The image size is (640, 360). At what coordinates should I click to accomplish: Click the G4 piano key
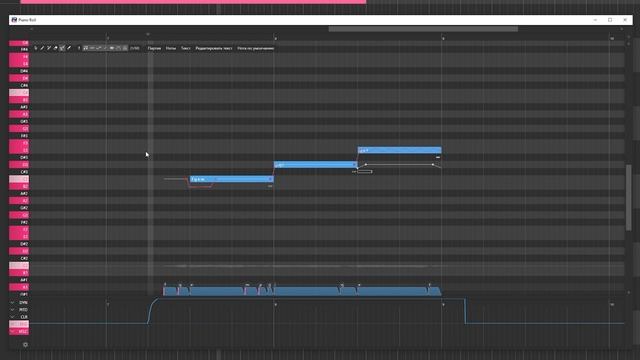click(x=19, y=43)
